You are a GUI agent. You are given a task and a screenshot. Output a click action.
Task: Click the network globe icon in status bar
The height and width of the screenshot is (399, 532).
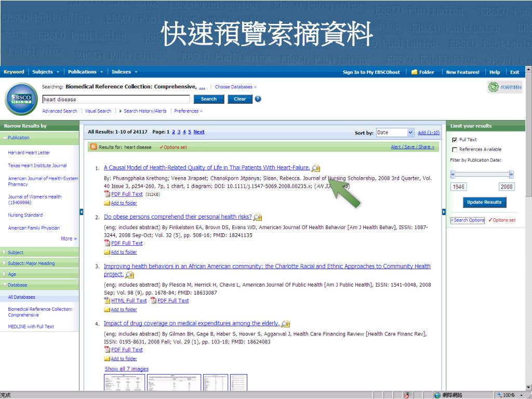pos(437,395)
